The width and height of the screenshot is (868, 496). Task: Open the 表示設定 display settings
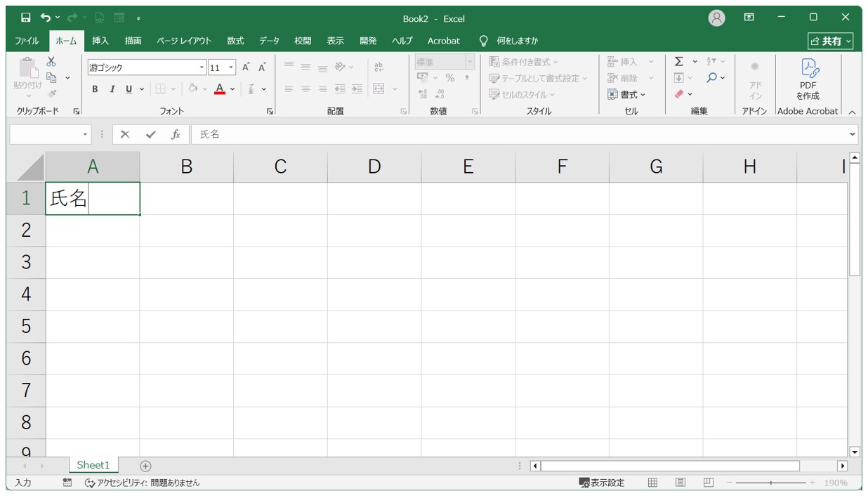point(601,483)
